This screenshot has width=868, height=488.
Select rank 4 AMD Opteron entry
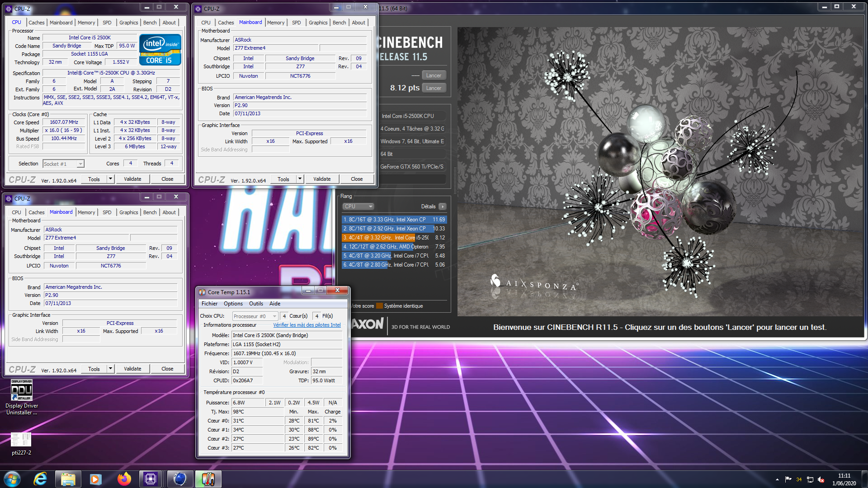tap(394, 247)
